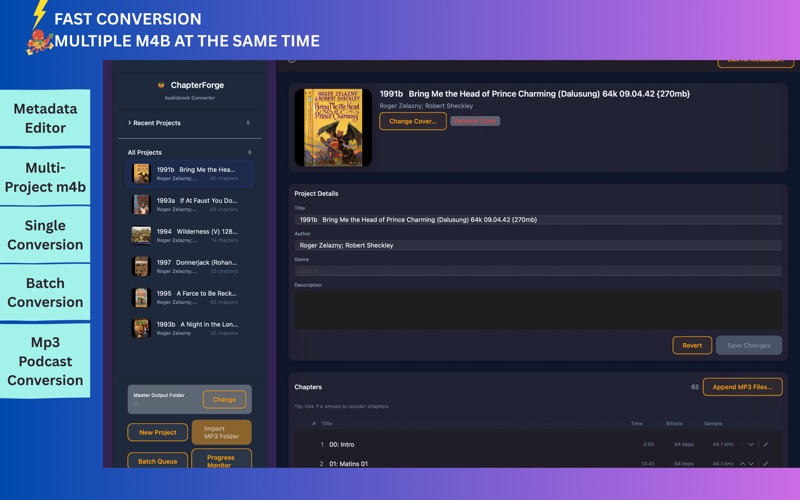800x500 pixels.
Task: Click the 1993b A Night cover thumbnail
Action: (141, 328)
